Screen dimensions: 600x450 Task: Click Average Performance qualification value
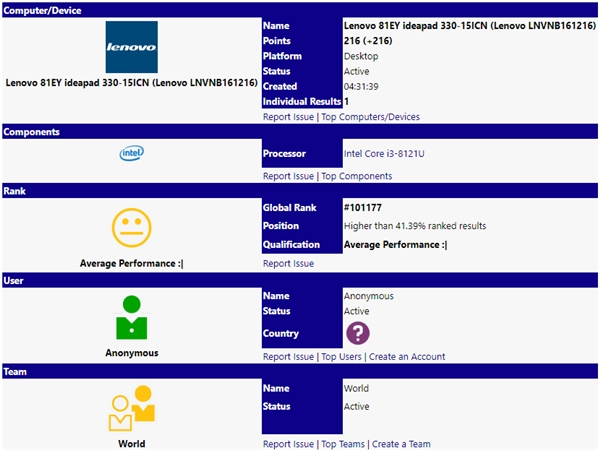395,245
